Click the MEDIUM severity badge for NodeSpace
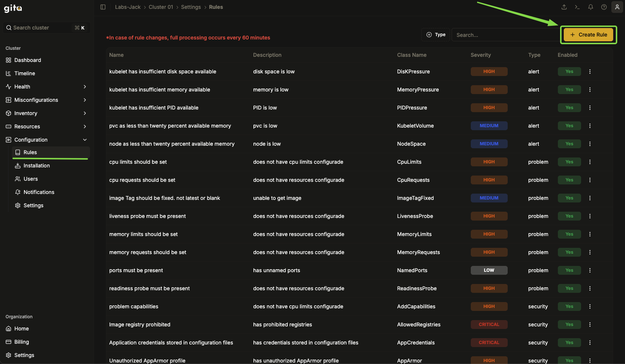 [489, 144]
